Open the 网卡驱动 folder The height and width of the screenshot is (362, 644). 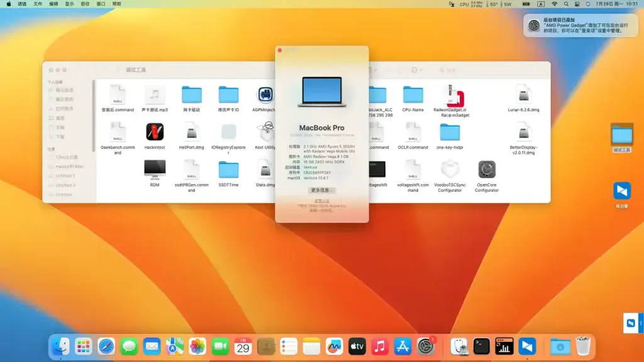pos(191,95)
